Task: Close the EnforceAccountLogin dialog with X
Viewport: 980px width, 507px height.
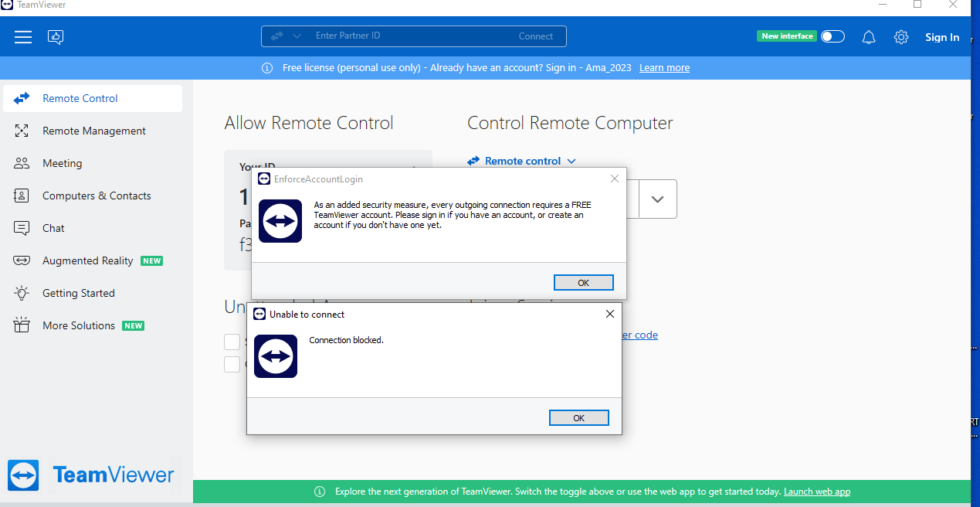Action: 615,179
